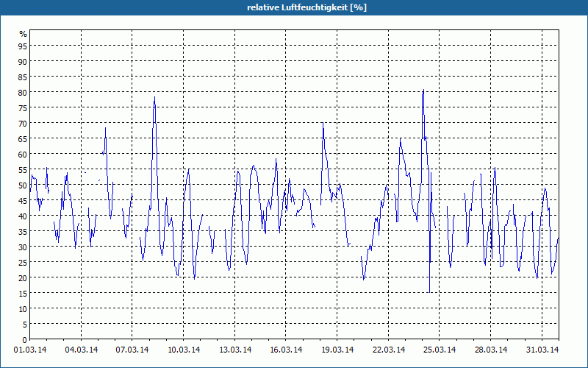The height and width of the screenshot is (368, 588).
Task: Click the 0 y-axis tick label
Action: [x=25, y=340]
